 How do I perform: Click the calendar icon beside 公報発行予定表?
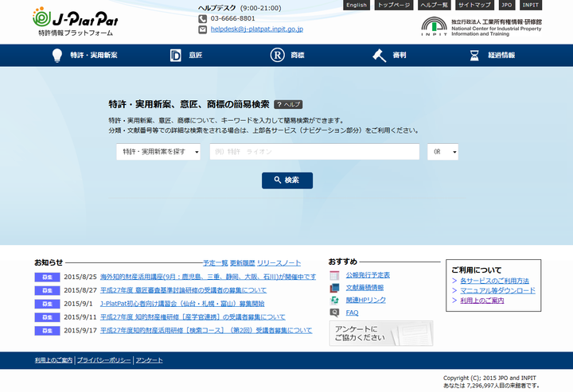pyautogui.click(x=334, y=276)
